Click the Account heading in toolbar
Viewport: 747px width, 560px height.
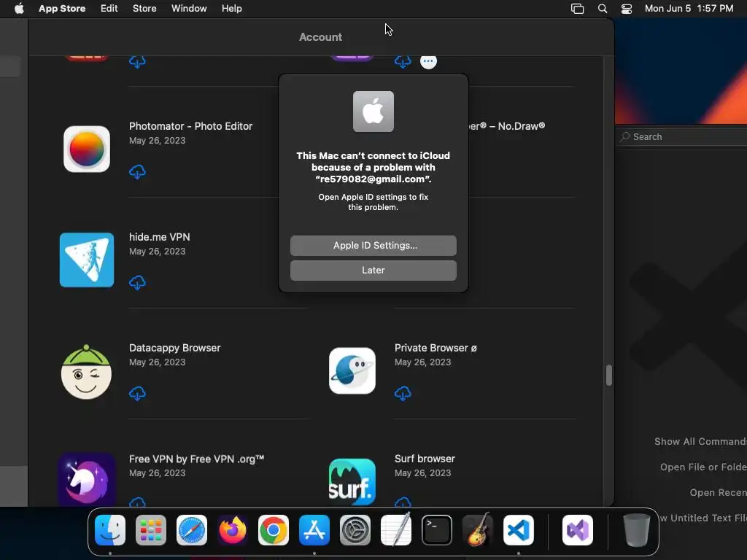[x=320, y=37]
